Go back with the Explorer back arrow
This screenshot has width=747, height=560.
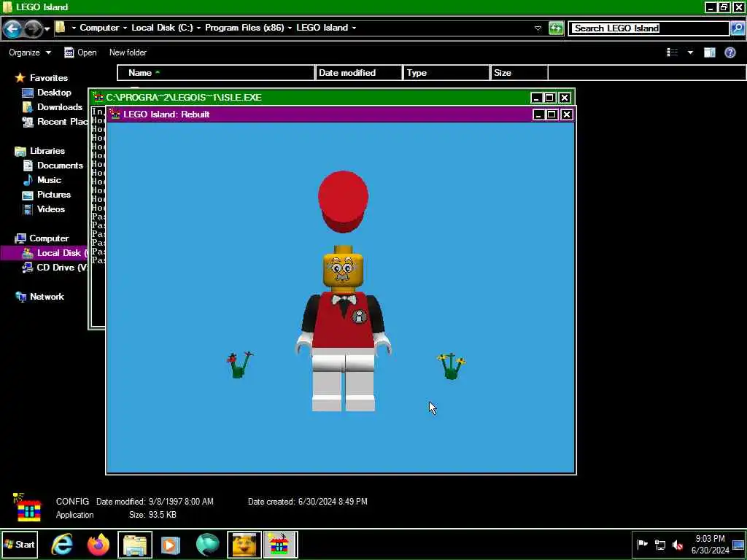[x=13, y=29]
